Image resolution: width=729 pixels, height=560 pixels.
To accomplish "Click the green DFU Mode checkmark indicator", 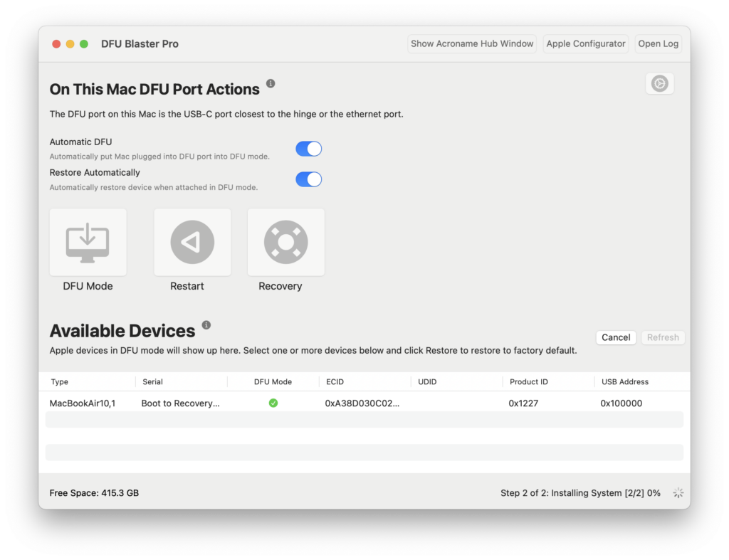I will point(273,403).
